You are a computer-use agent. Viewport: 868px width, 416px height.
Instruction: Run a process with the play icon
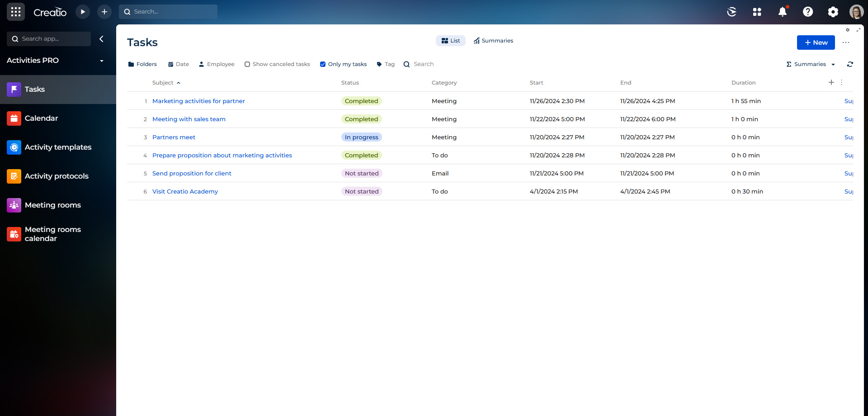(82, 12)
